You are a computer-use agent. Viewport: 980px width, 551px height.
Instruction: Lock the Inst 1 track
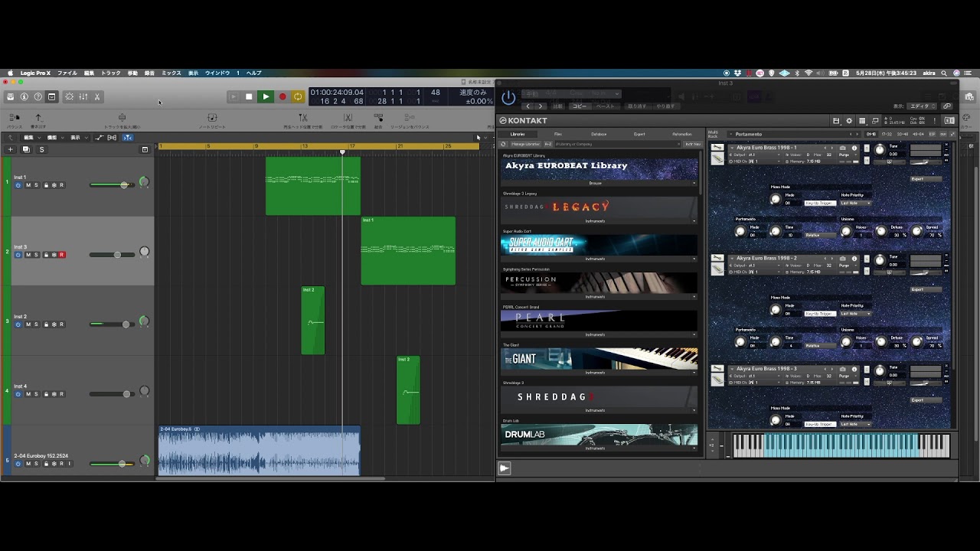coord(46,185)
